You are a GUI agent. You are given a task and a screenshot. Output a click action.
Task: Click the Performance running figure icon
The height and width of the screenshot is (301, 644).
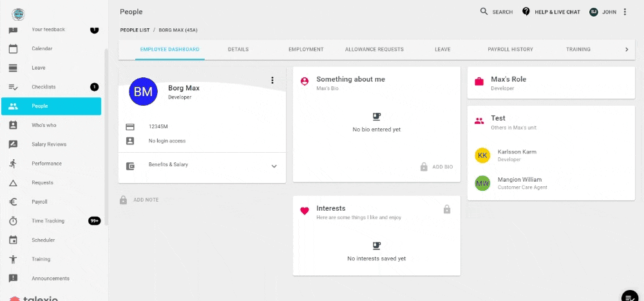coord(13,164)
